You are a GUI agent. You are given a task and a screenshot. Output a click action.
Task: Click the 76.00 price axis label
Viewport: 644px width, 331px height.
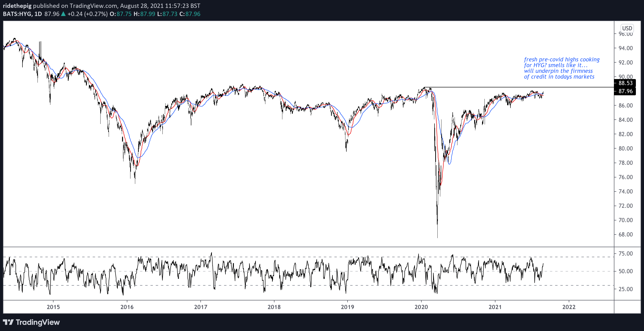[626, 177]
